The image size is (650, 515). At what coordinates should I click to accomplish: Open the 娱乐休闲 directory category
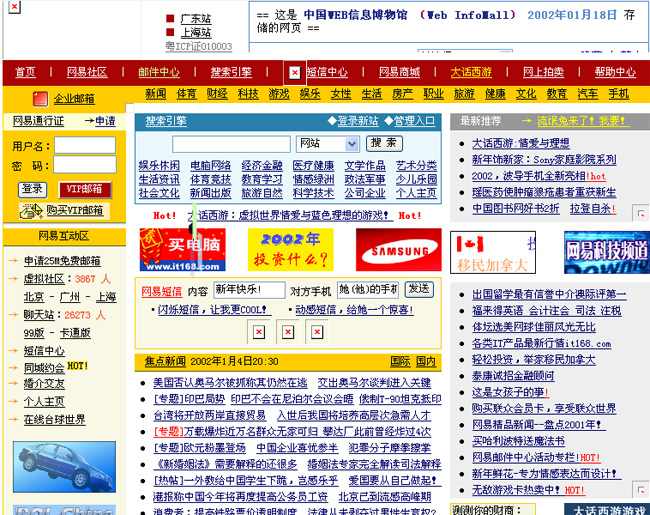click(x=159, y=166)
